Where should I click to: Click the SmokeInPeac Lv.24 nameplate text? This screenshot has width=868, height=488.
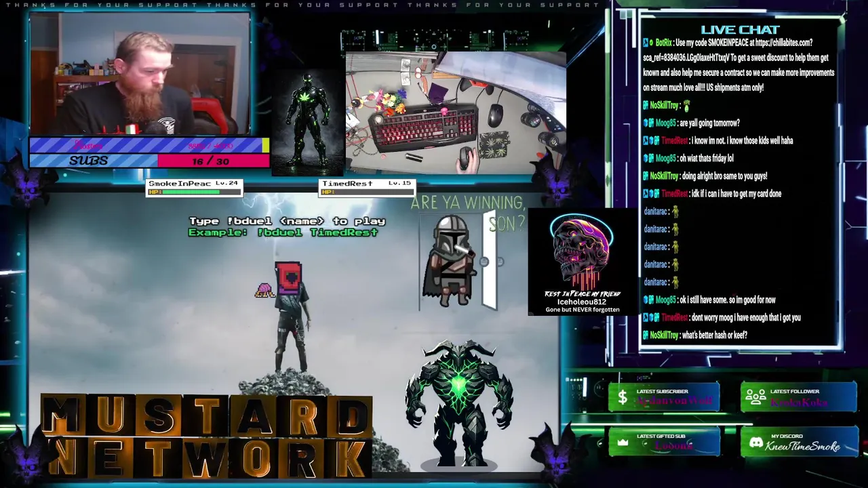click(x=193, y=183)
